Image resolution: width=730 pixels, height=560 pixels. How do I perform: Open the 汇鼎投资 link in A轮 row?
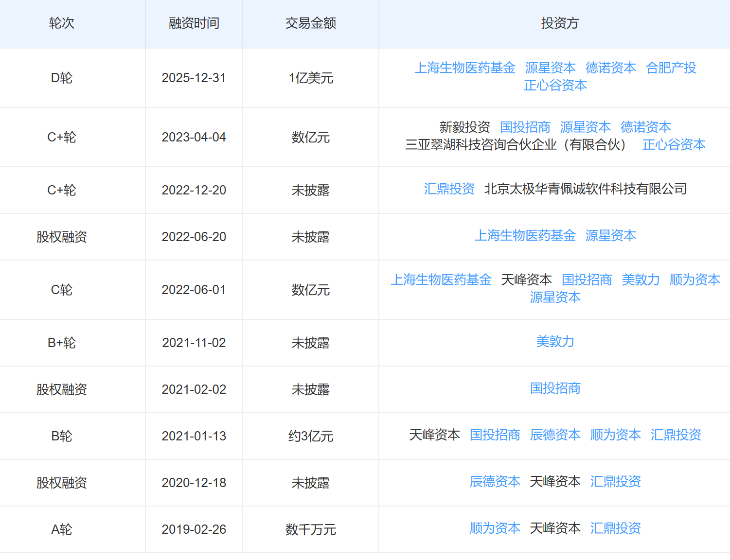[615, 528]
